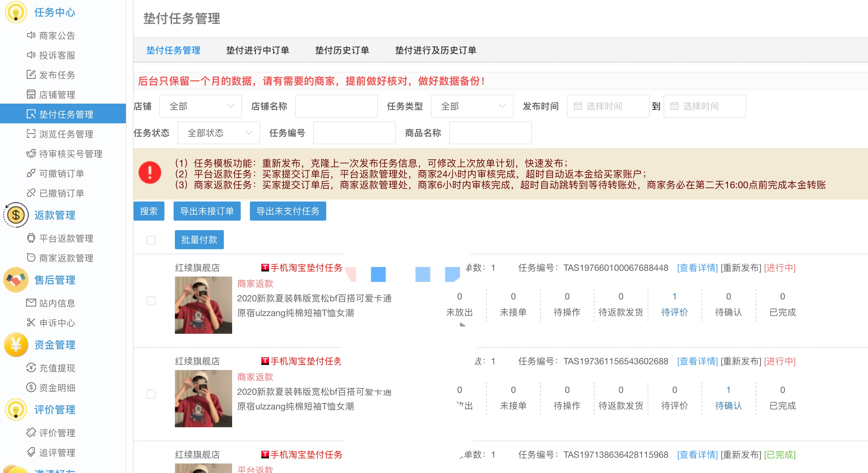Click the 追评管理 tag icon
Screen dimensions: 868x473
(x=31, y=452)
